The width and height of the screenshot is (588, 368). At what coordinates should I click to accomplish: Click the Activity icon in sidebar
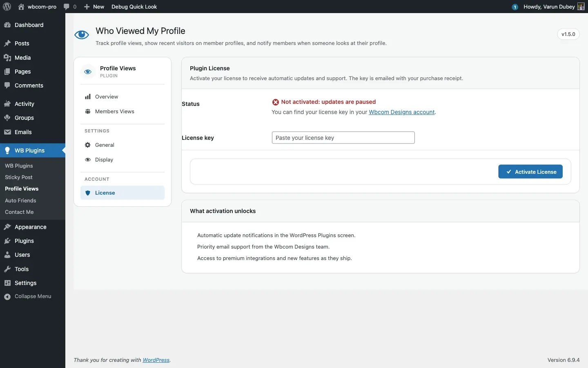(7, 104)
